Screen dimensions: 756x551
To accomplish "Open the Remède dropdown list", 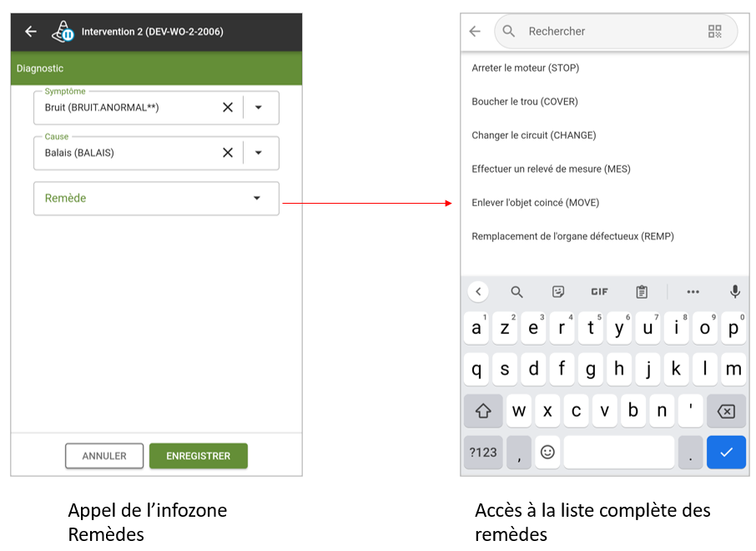I will 156,199.
